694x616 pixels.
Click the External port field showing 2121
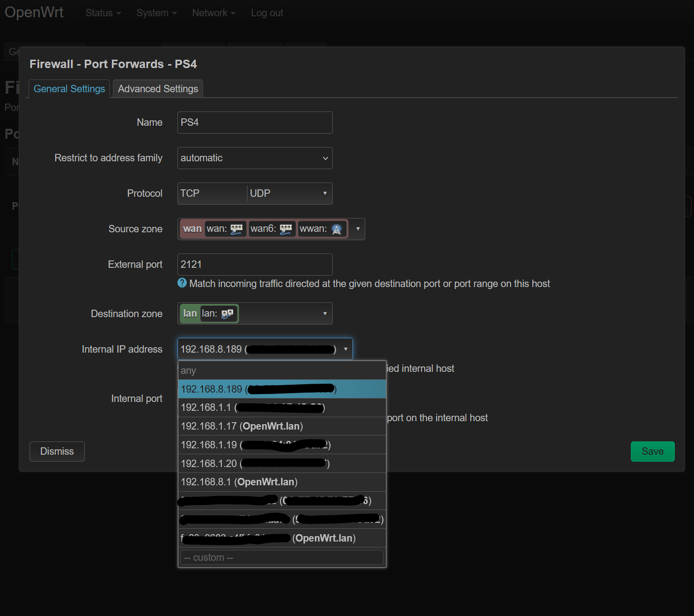click(x=255, y=264)
